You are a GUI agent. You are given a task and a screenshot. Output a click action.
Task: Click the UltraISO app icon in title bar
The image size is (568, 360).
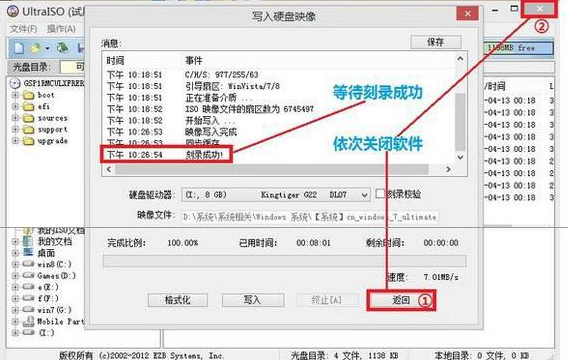(13, 11)
